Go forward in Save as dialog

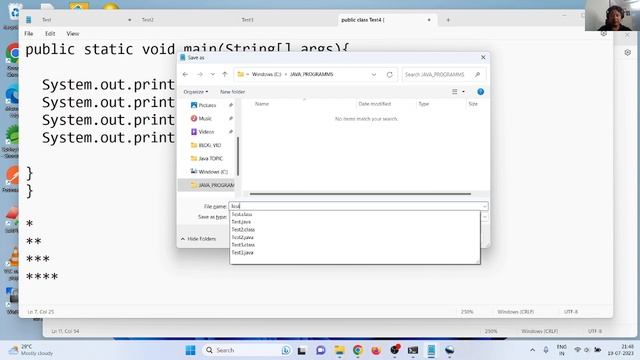pyautogui.click(x=200, y=74)
